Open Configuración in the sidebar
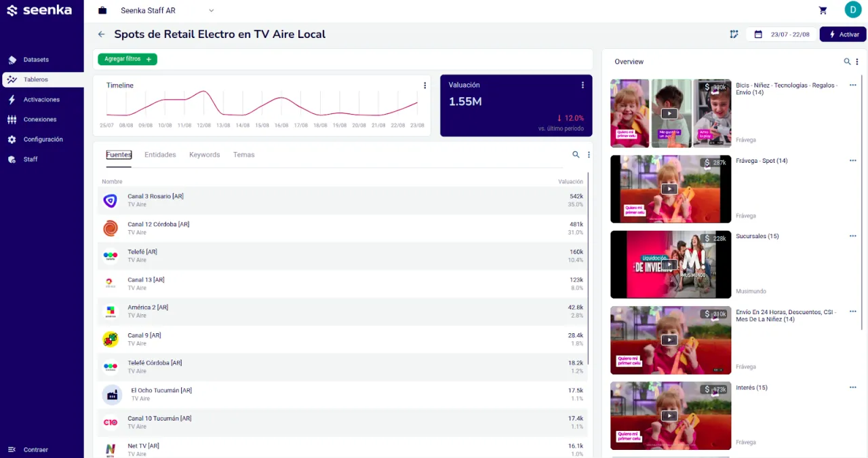 42,139
